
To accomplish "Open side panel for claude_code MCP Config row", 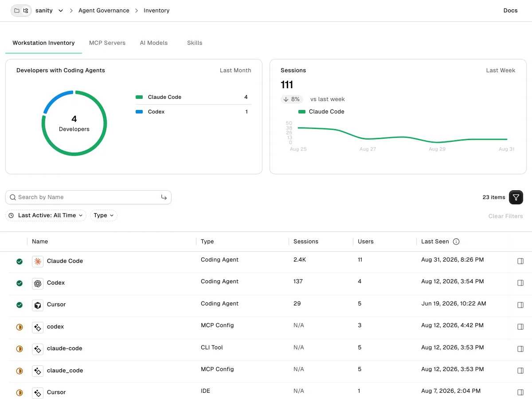I will click(520, 371).
